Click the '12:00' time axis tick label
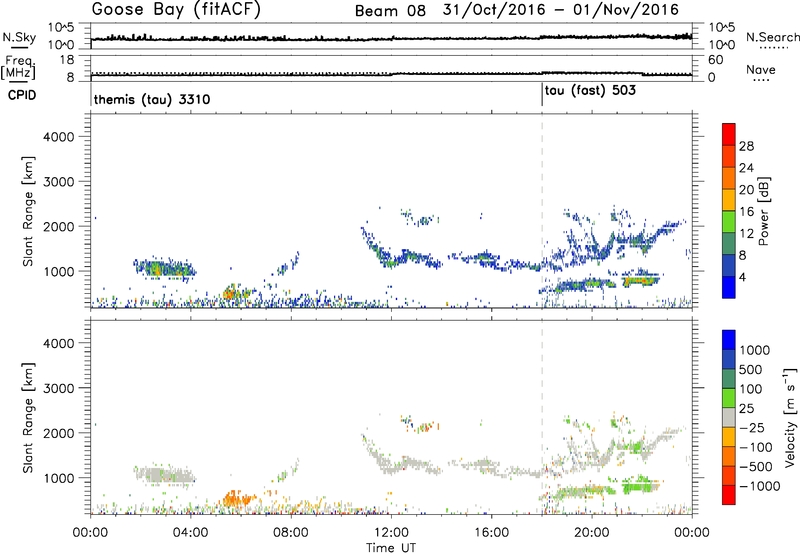 391,533
